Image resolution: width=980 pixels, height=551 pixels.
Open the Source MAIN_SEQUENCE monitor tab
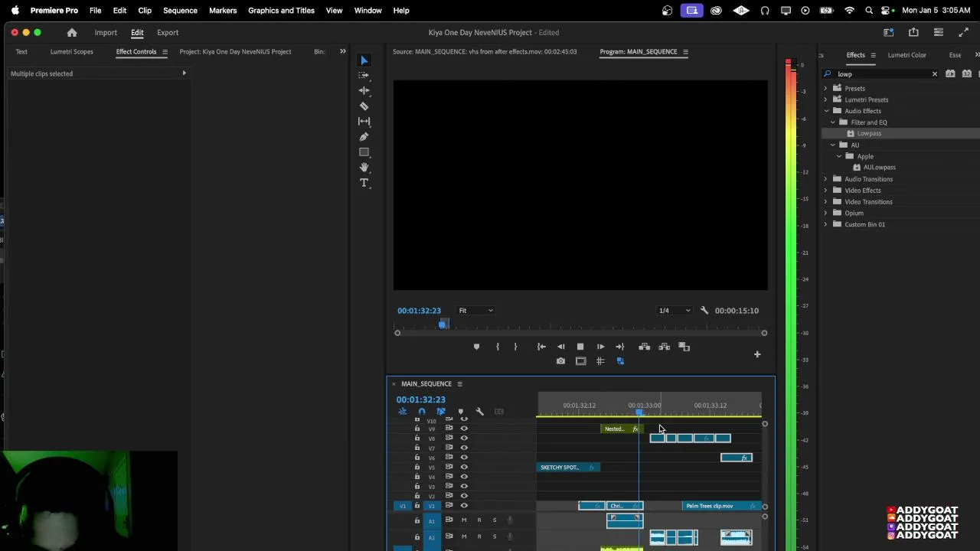pos(485,52)
